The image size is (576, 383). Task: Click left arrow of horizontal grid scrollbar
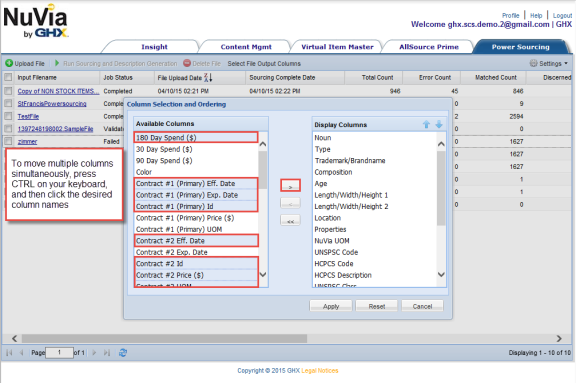click(14, 338)
